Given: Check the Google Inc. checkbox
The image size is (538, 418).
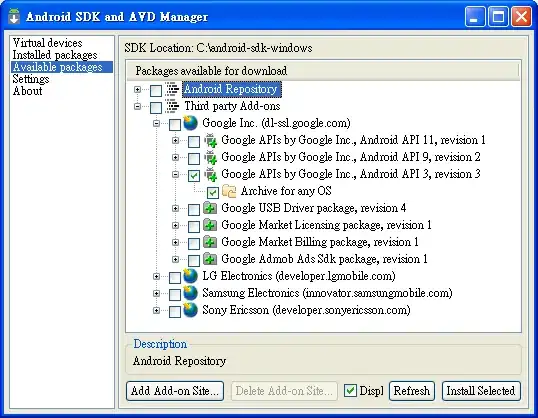Looking at the screenshot, I should 175,125.
